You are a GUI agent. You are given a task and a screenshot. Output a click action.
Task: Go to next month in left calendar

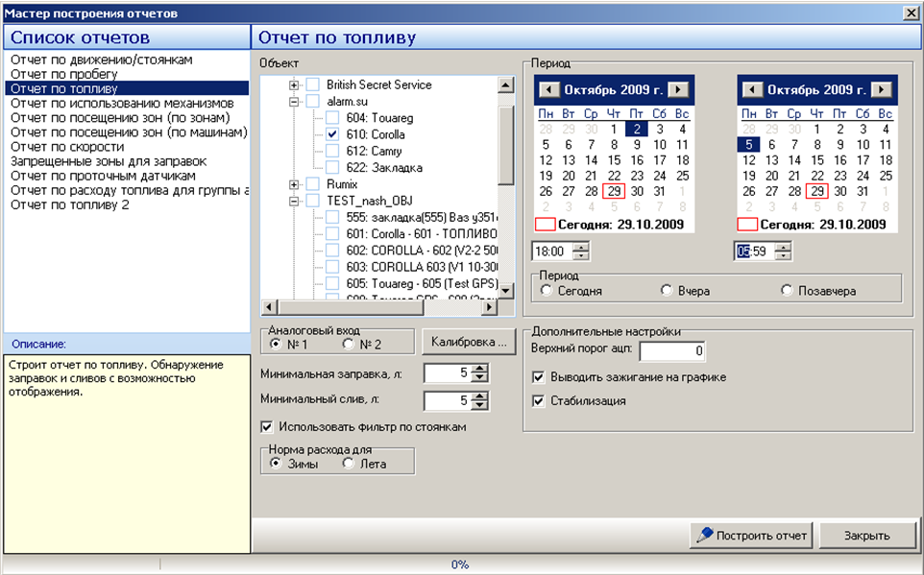click(x=678, y=89)
